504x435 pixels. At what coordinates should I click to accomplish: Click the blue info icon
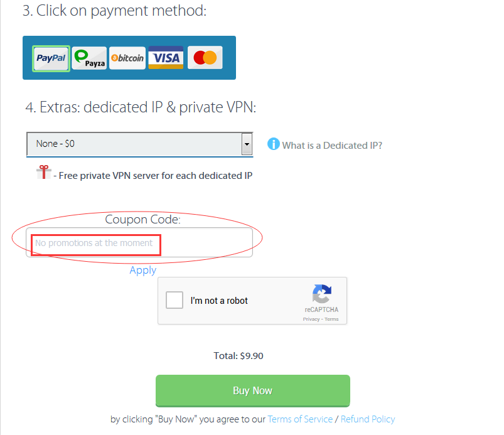[274, 144]
